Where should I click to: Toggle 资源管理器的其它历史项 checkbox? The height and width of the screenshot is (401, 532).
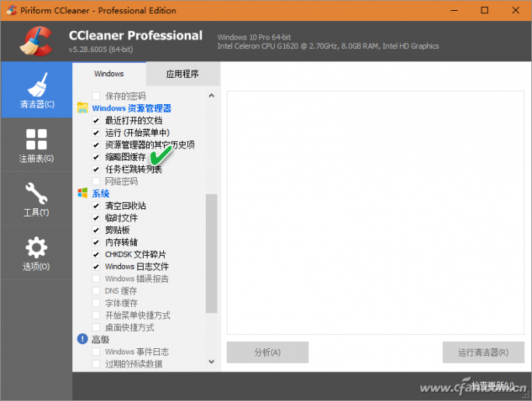96,145
